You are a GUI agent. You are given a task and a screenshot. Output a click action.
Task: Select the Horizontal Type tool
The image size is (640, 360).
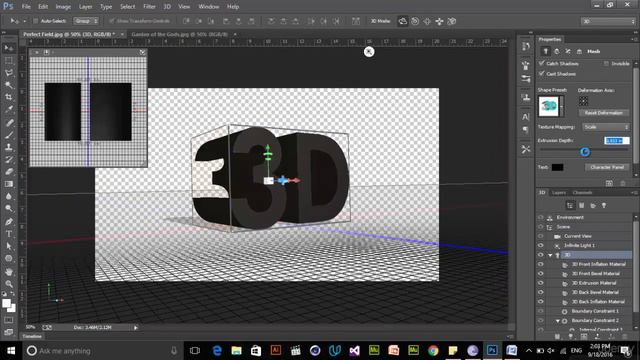(9, 234)
